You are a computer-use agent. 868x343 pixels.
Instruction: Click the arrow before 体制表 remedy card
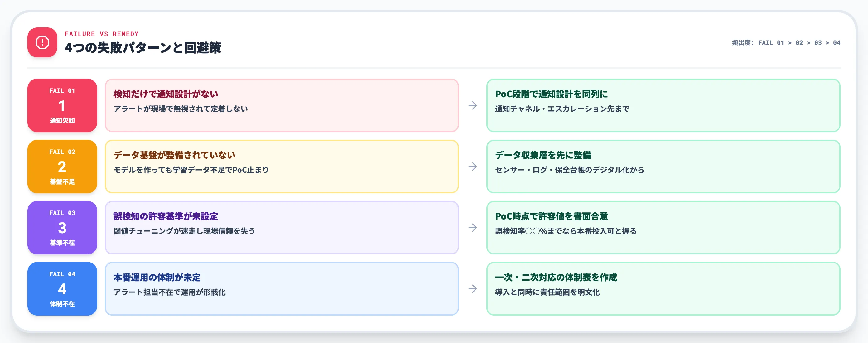[x=473, y=289]
